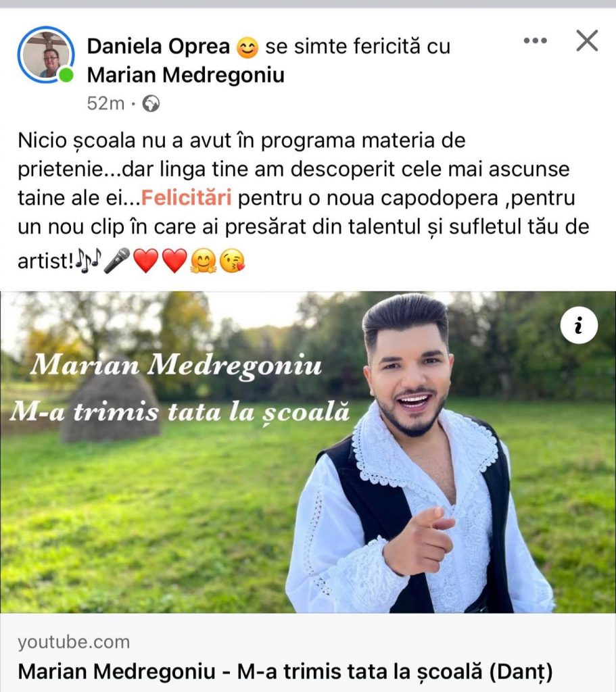Open Daniela Oprea's profile name link
Viewport: 616px width, 692px height.
tap(158, 47)
